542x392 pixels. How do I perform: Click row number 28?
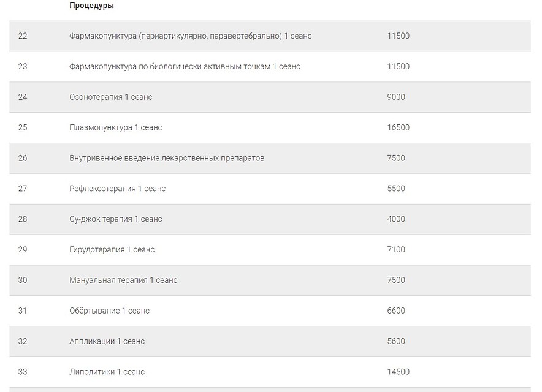(23, 219)
